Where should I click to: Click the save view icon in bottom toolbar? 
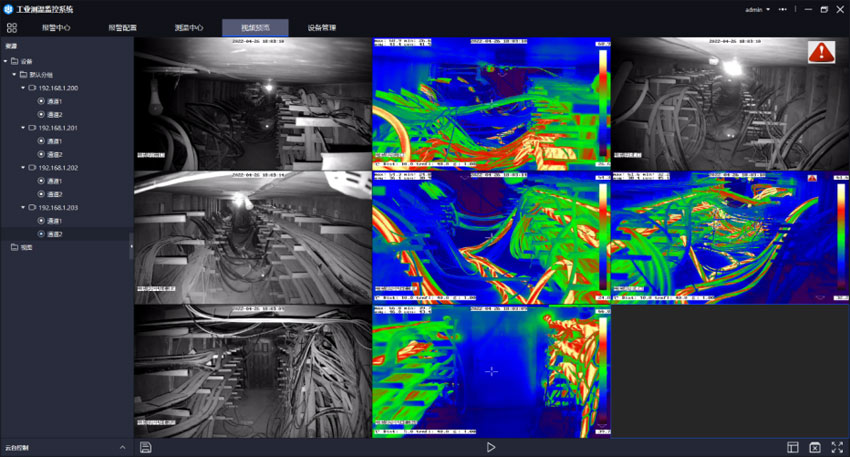146,447
